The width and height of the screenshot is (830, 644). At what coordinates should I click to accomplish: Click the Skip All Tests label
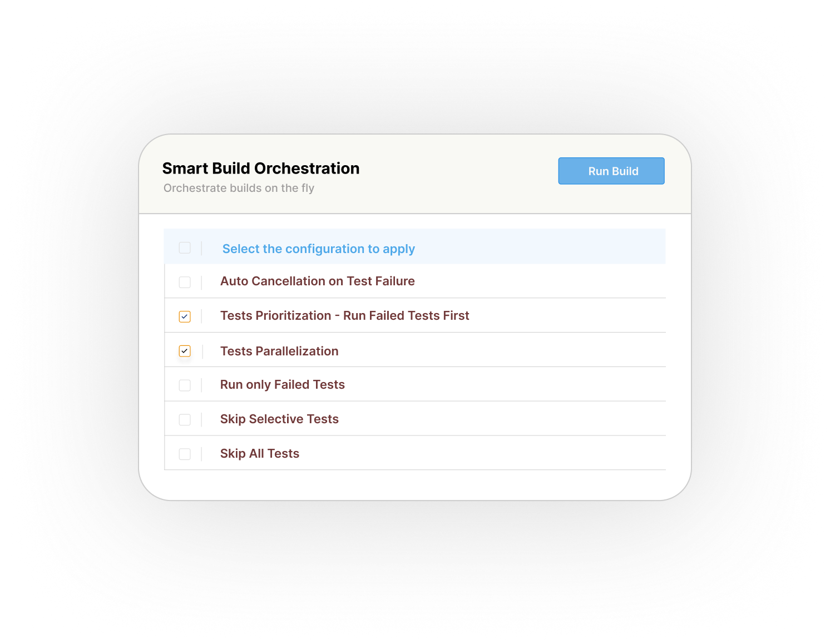pyautogui.click(x=259, y=454)
